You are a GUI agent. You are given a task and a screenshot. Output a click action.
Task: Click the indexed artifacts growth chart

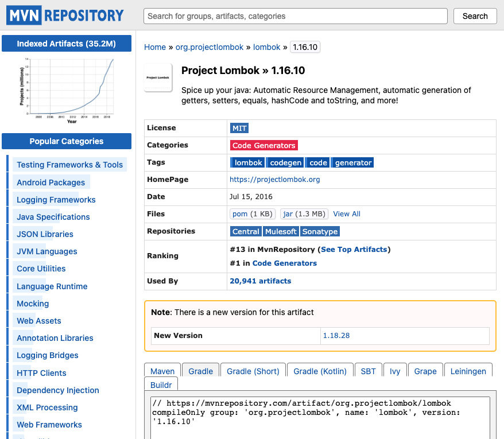click(67, 90)
